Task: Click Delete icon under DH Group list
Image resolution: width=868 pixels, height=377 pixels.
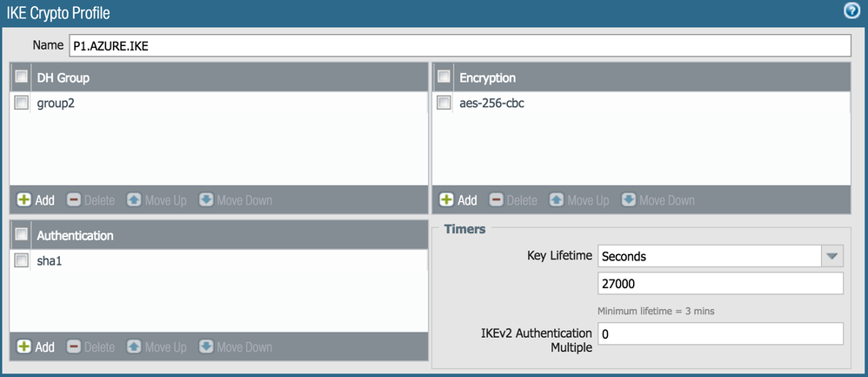Action: pos(74,200)
